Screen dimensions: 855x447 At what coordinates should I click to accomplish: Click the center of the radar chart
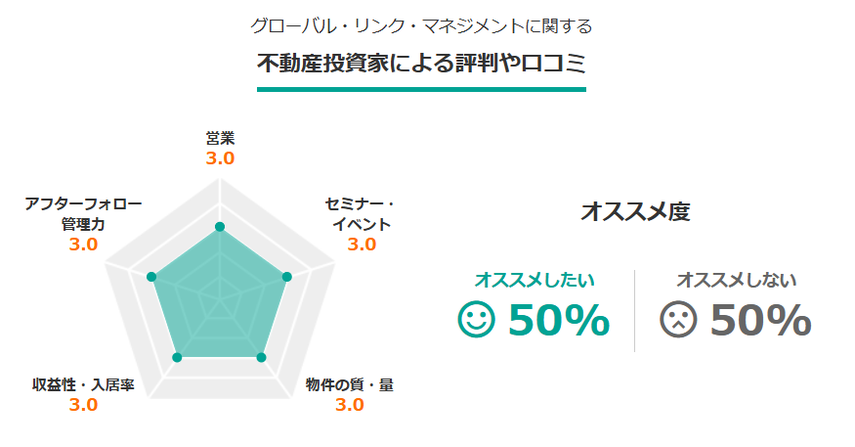pyautogui.click(x=220, y=299)
